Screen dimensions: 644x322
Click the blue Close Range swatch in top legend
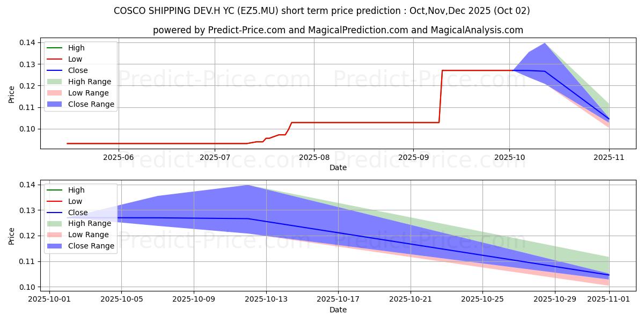(54, 104)
